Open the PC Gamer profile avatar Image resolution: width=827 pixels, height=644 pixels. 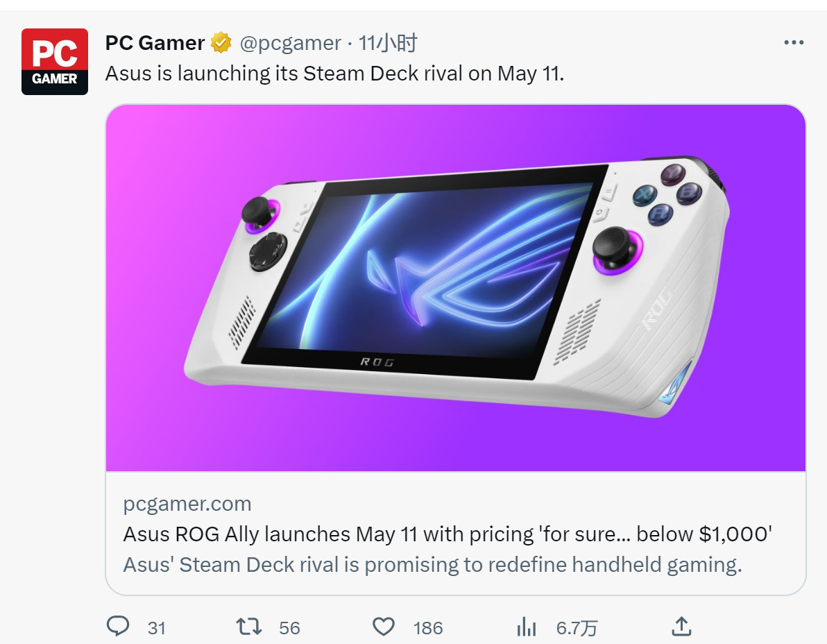[x=55, y=62]
